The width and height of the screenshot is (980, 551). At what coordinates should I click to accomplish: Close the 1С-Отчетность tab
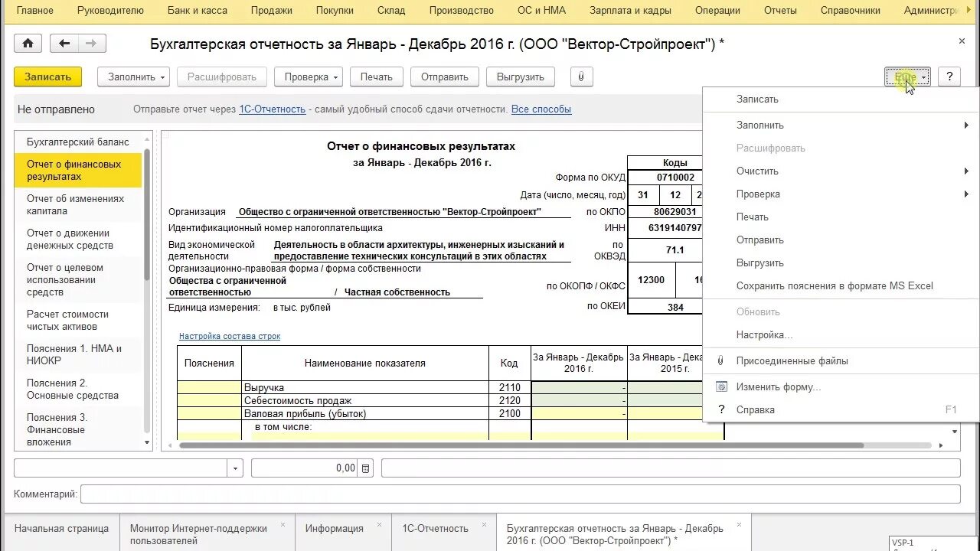484,525
